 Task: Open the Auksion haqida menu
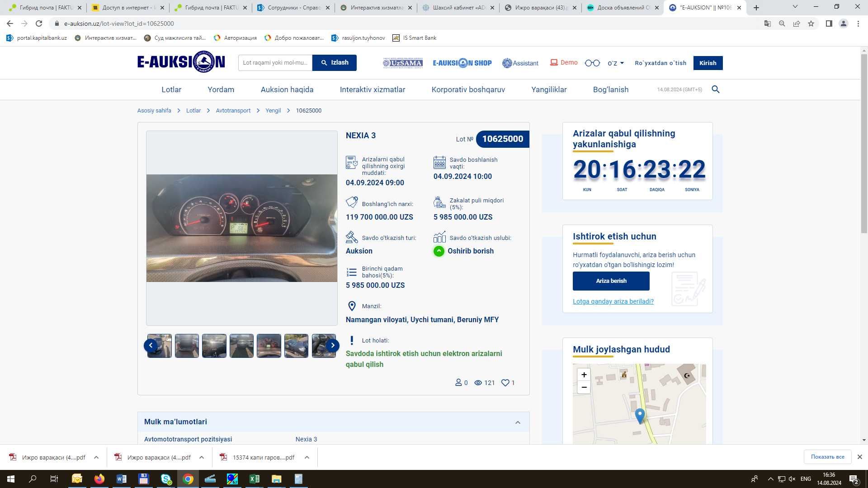pos(287,89)
